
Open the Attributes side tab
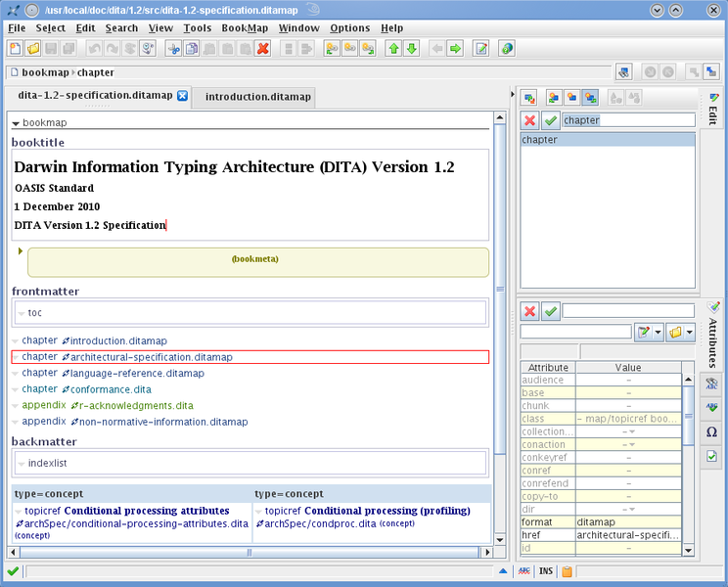point(712,336)
